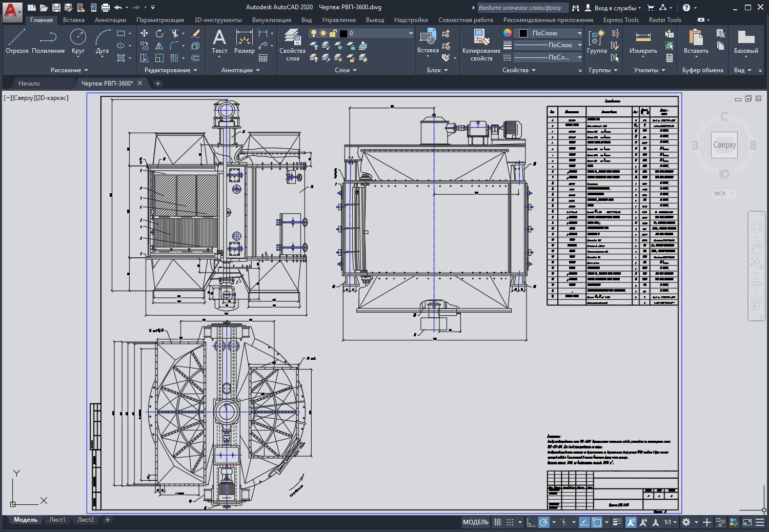Select the Полилиния polyline tool
This screenshot has width=769, height=532.
pyautogui.click(x=48, y=41)
